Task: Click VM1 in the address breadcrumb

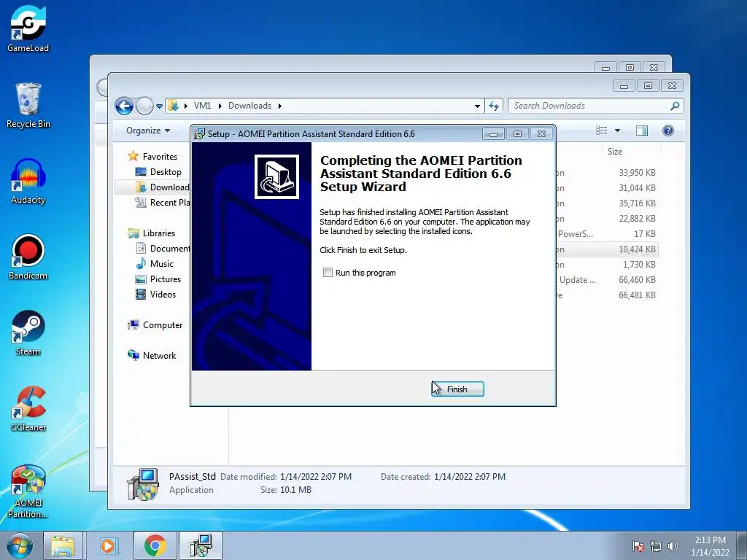Action: coord(203,106)
